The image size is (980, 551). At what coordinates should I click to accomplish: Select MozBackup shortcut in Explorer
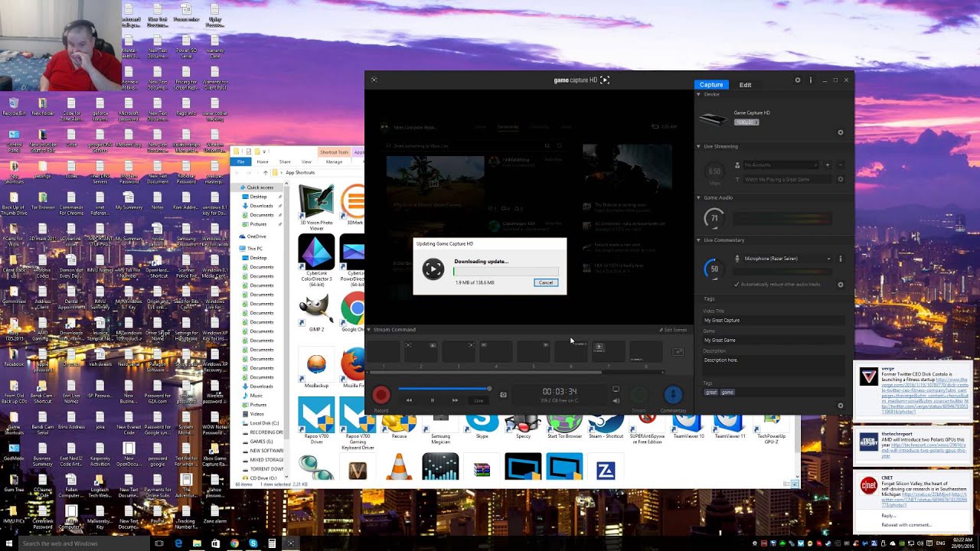pos(316,370)
